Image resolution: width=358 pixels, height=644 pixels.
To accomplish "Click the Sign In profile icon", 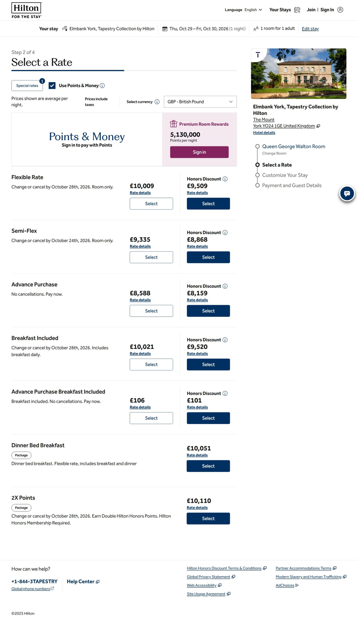I will point(340,10).
